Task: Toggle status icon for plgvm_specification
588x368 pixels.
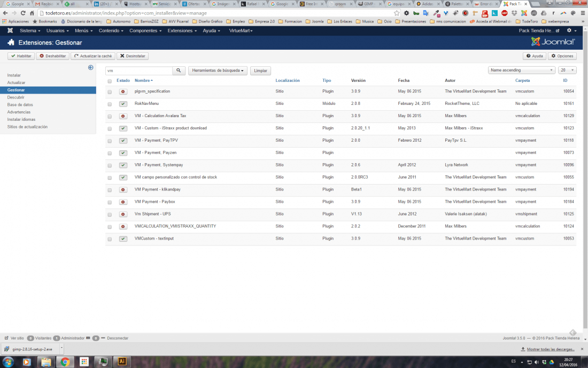Action: (x=123, y=91)
